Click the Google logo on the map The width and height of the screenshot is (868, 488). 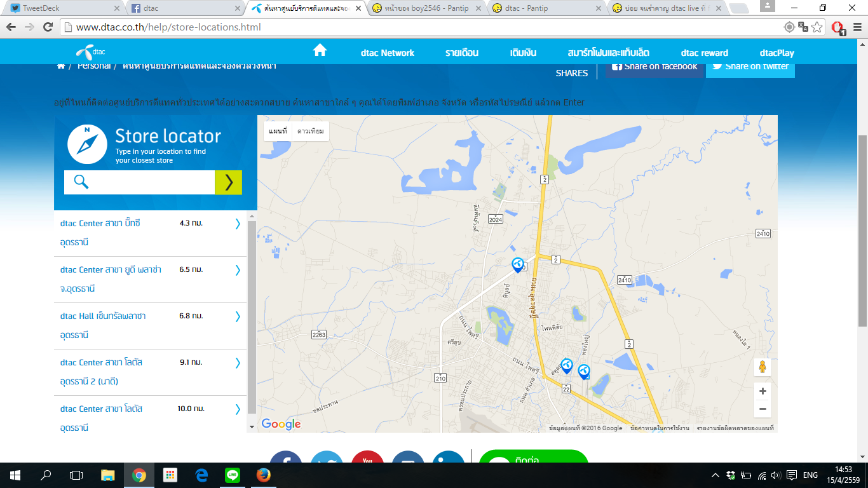click(281, 424)
